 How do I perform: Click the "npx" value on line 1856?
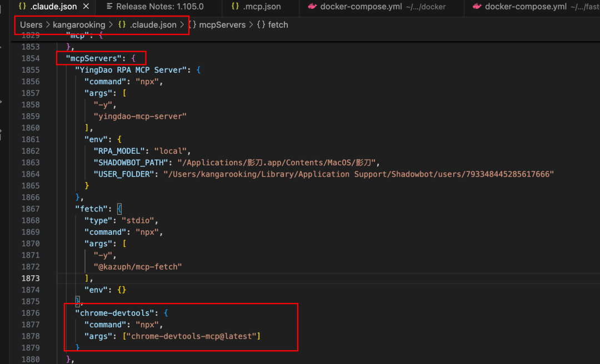pyautogui.click(x=147, y=82)
